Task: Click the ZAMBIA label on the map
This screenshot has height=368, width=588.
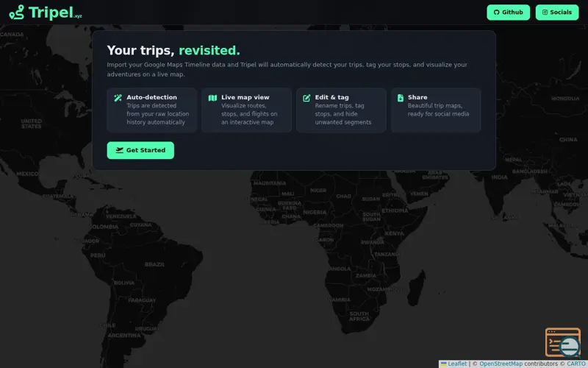Action: click(365, 275)
